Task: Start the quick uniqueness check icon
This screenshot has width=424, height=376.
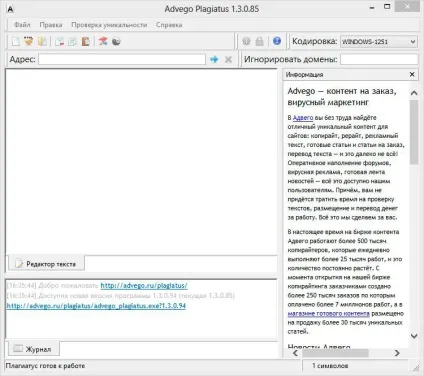Action: coord(103,41)
